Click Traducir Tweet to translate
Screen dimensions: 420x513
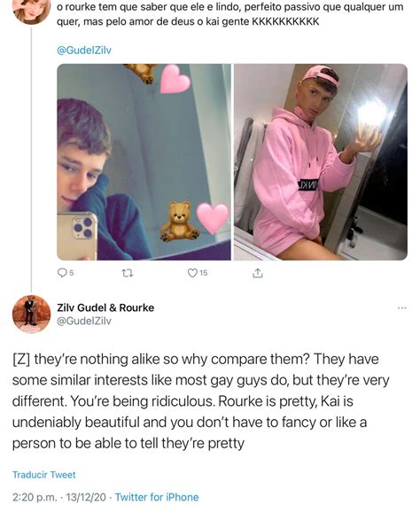(x=43, y=475)
